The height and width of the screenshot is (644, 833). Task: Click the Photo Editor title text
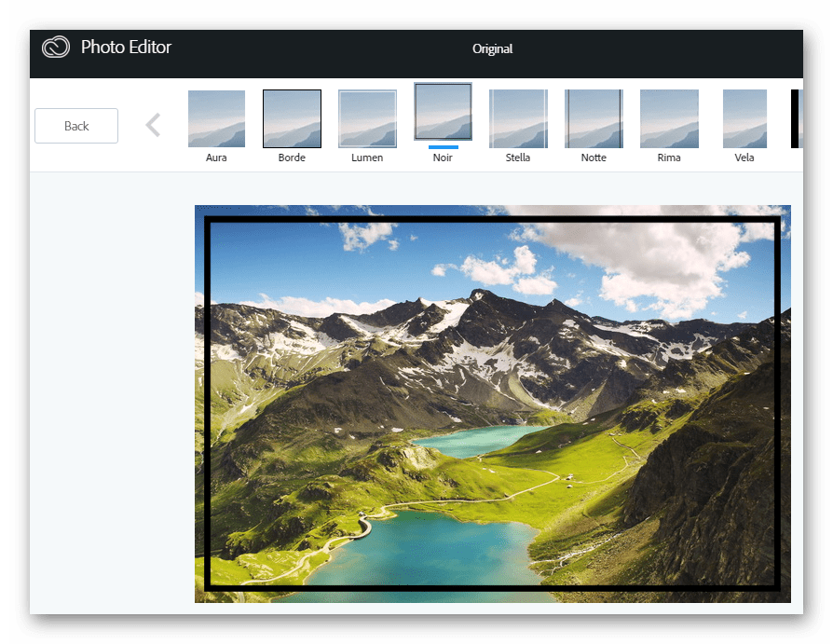126,47
